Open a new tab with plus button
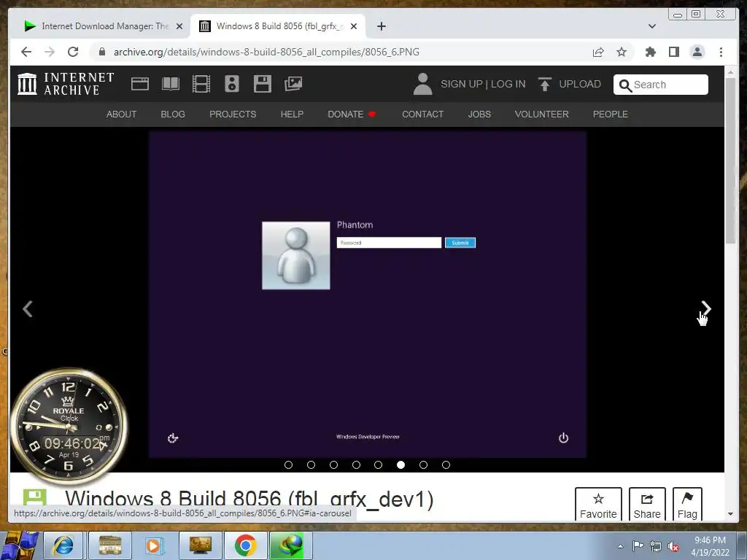Screen dimensions: 747x560 tap(381, 26)
